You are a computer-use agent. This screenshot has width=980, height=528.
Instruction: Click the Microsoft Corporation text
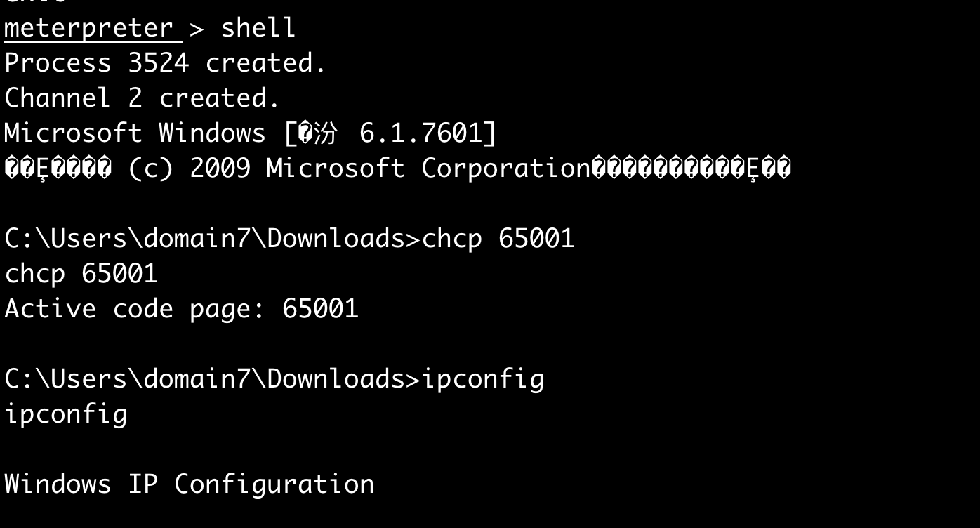(428, 169)
